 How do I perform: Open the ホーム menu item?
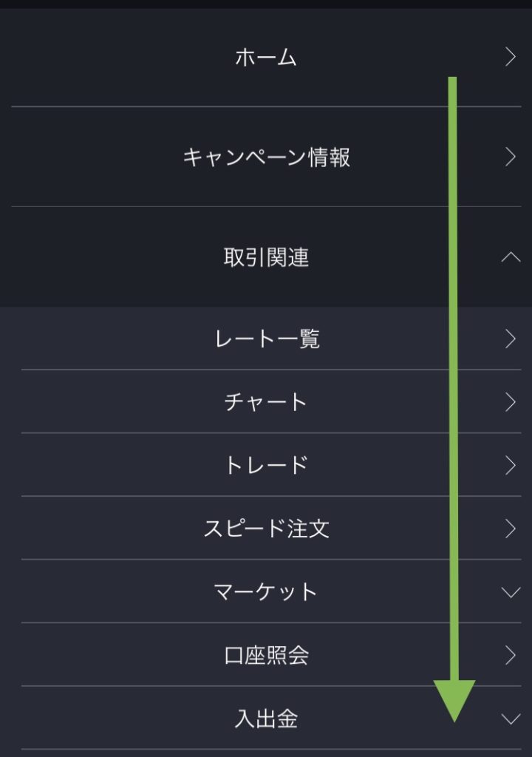point(266,57)
